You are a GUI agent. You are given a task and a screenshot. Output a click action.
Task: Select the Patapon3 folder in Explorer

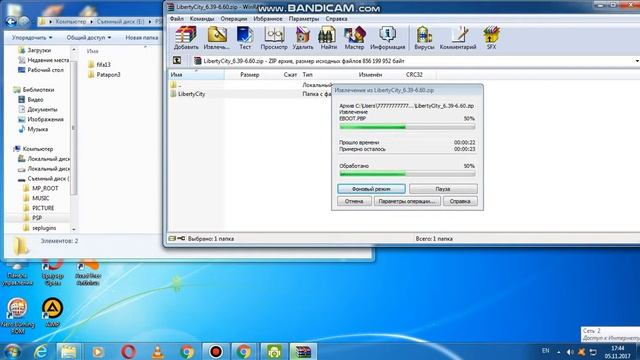coord(104,75)
